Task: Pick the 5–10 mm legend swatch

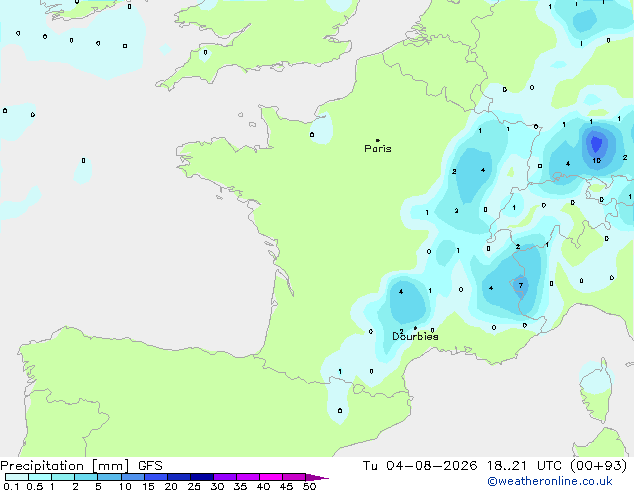Action: click(109, 477)
